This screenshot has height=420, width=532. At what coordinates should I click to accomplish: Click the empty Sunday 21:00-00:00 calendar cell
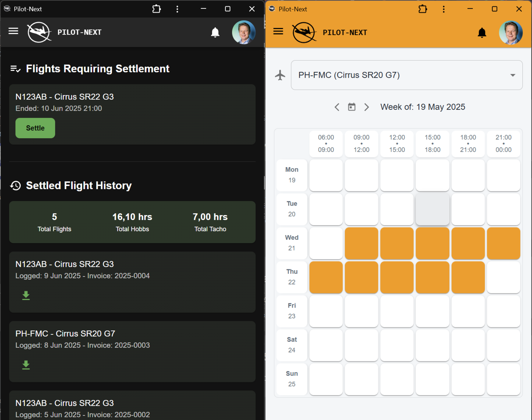(504, 379)
